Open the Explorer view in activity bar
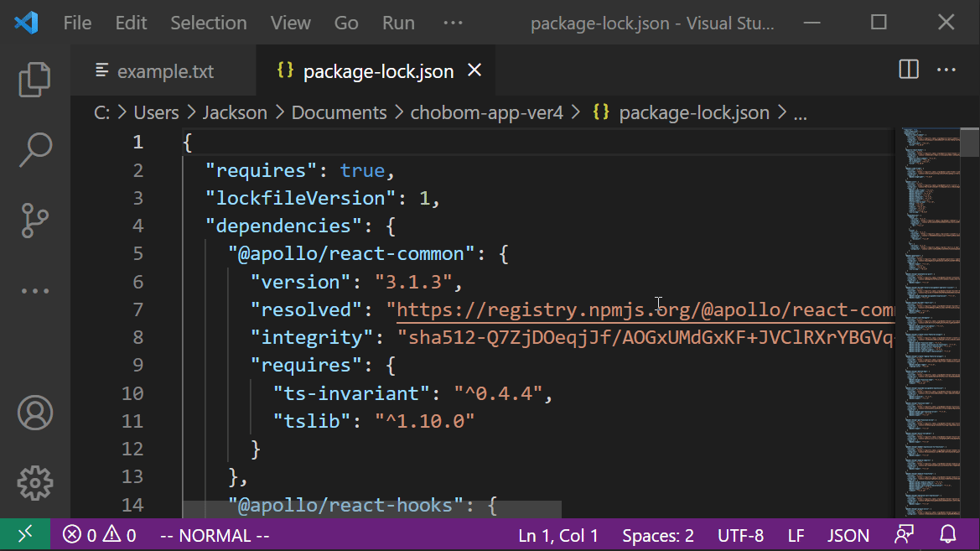 34,80
